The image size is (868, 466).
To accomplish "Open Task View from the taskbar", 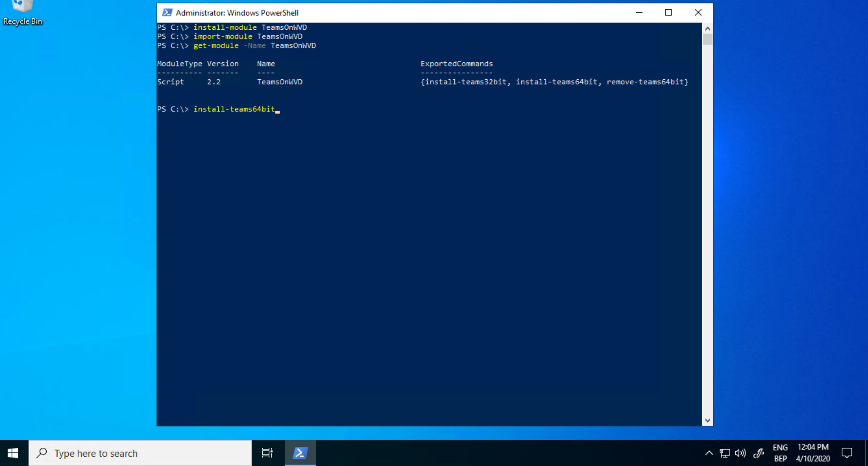I will click(267, 453).
